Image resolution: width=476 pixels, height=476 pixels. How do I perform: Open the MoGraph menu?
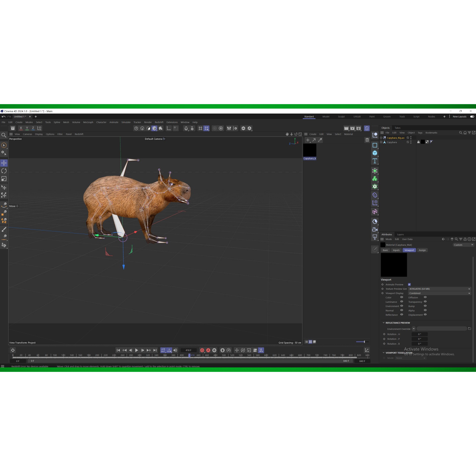(88, 122)
